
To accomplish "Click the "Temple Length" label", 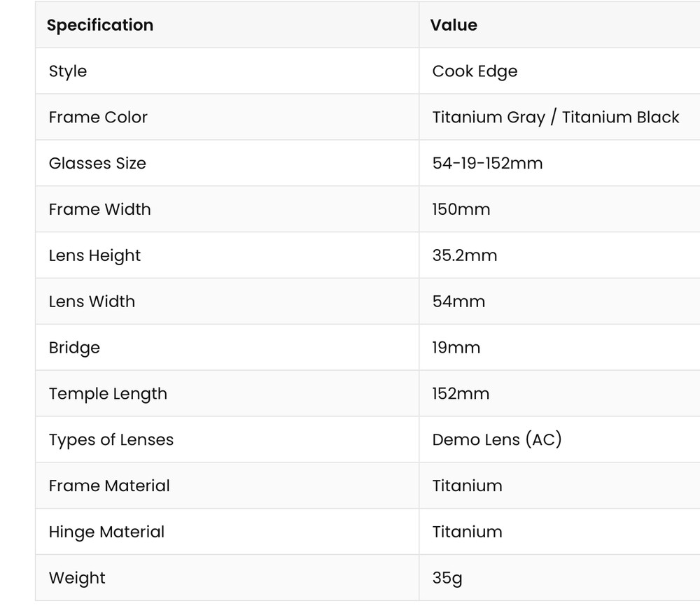I will click(x=108, y=394).
